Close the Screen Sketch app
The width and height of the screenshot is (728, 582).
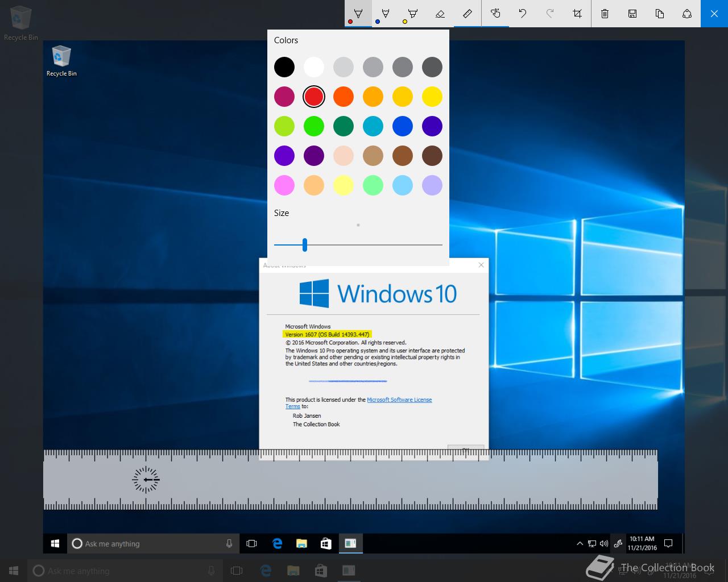point(714,14)
